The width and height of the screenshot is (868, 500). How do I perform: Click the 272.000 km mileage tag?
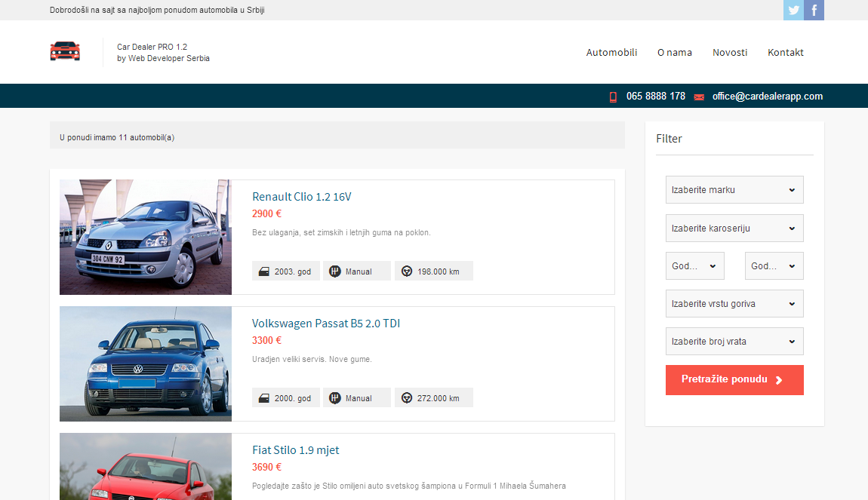pyautogui.click(x=434, y=398)
